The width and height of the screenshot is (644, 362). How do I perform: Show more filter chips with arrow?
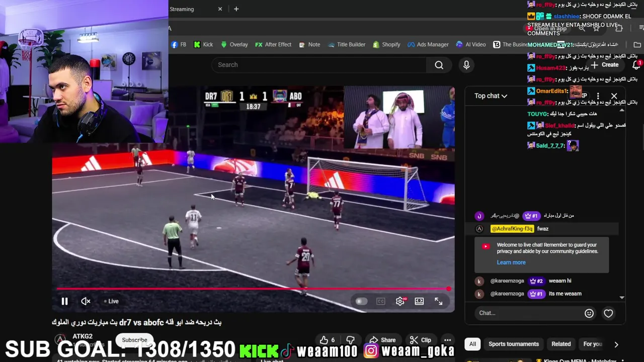[616, 344]
